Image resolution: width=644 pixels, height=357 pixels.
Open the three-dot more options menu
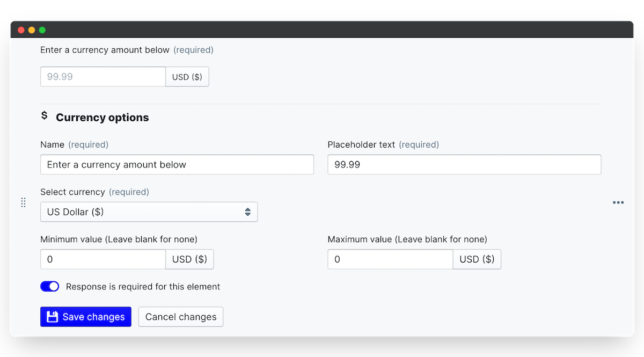point(618,202)
